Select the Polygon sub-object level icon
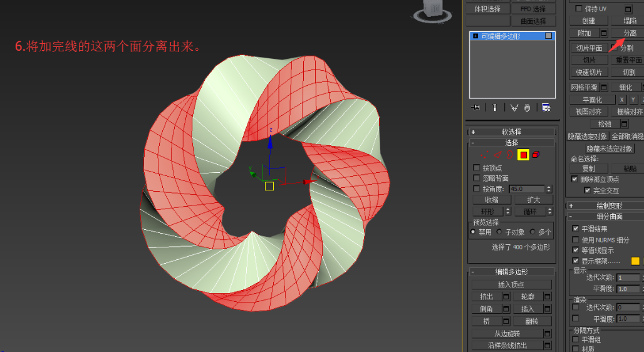Screen dimensions: 644x352 (x=523, y=155)
